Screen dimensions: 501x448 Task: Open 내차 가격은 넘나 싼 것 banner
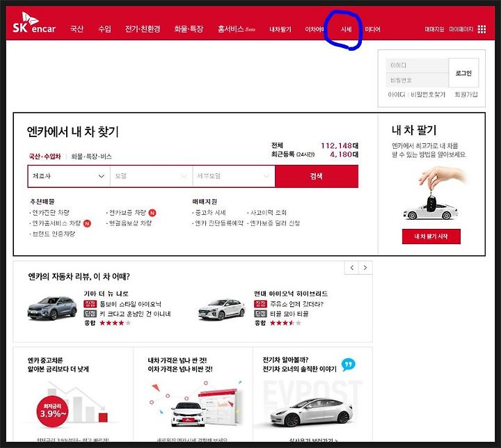pos(193,394)
